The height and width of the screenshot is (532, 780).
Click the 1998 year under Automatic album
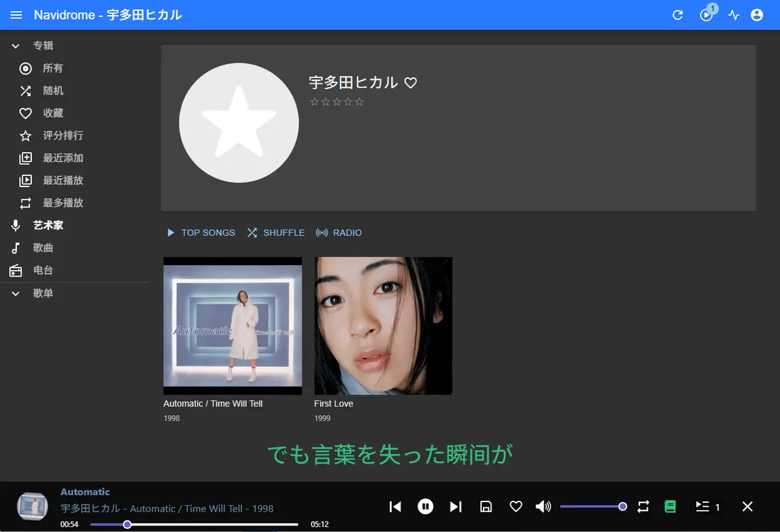coord(172,418)
